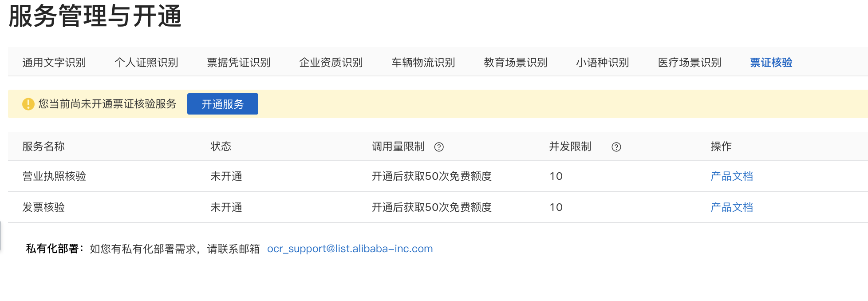Click the yellow warning icon in banner
Image resolution: width=868 pixels, height=301 pixels.
point(28,104)
